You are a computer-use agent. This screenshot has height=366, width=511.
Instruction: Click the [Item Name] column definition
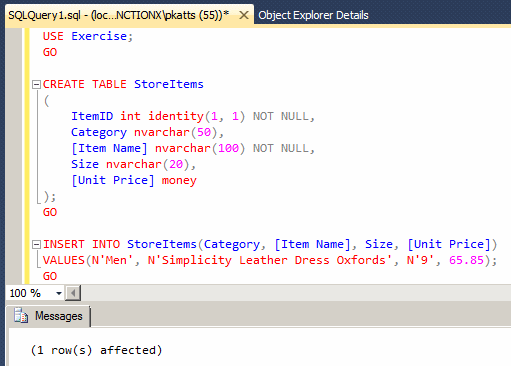tap(109, 148)
